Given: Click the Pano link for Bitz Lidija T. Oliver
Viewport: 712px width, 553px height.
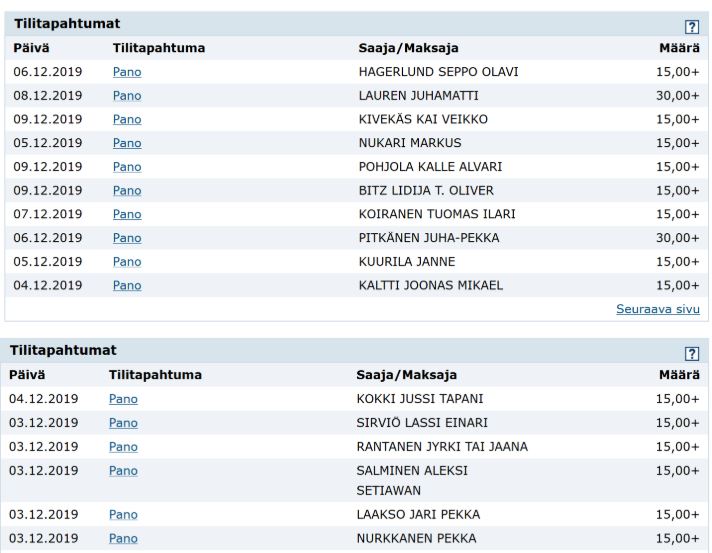Looking at the screenshot, I should pos(127,190).
